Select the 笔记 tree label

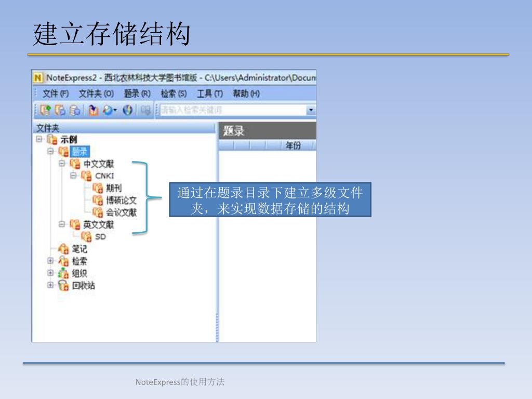pos(79,249)
